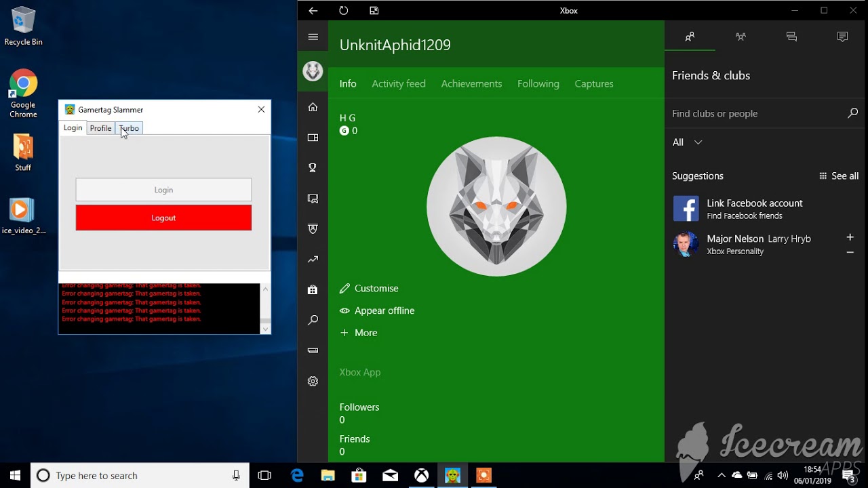Open Google Chrome desktop icon

[23, 94]
